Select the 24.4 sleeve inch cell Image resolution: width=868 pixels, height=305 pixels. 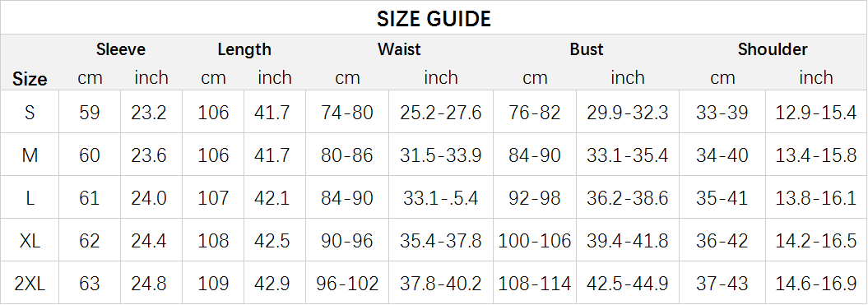(149, 241)
